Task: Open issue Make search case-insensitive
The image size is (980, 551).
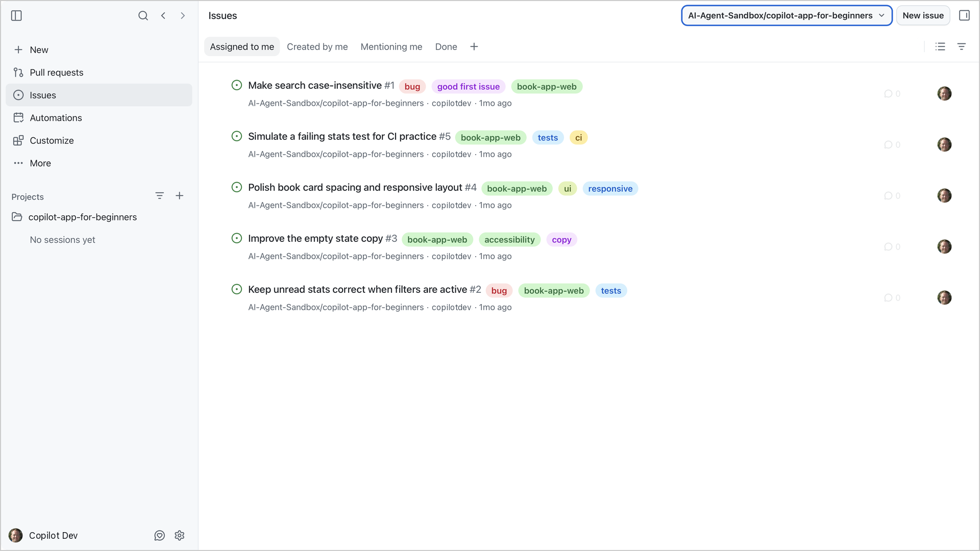Action: 315,86
